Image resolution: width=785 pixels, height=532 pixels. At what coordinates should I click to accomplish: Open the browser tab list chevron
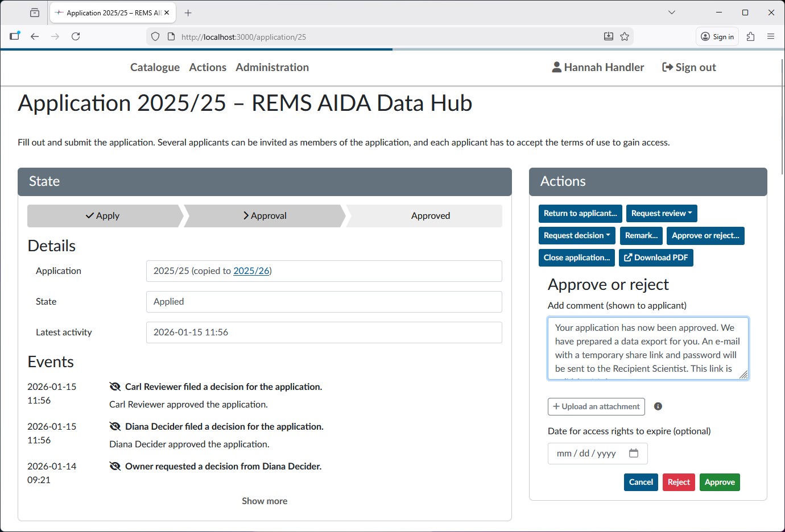point(671,12)
